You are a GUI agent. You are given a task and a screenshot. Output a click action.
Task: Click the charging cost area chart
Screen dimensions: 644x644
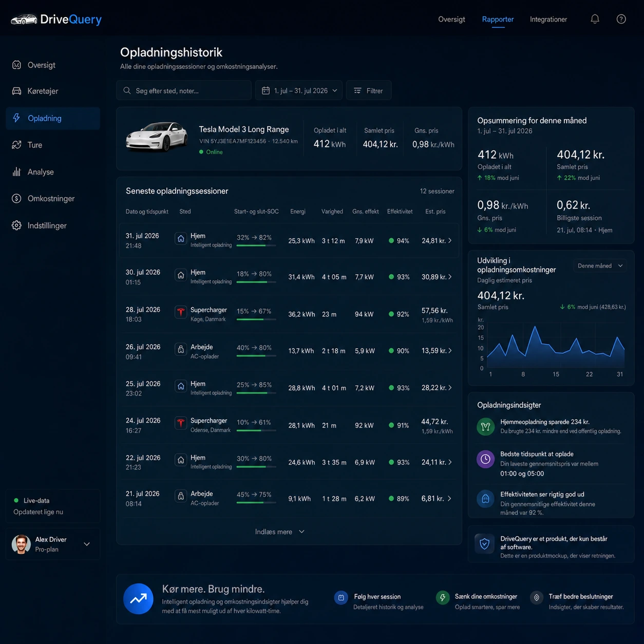click(556, 347)
